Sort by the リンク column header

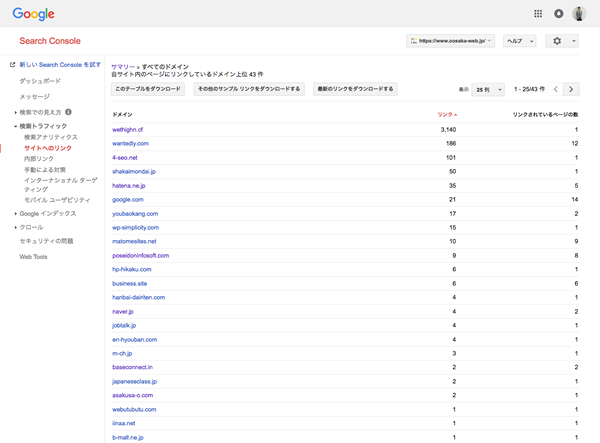coord(447,114)
